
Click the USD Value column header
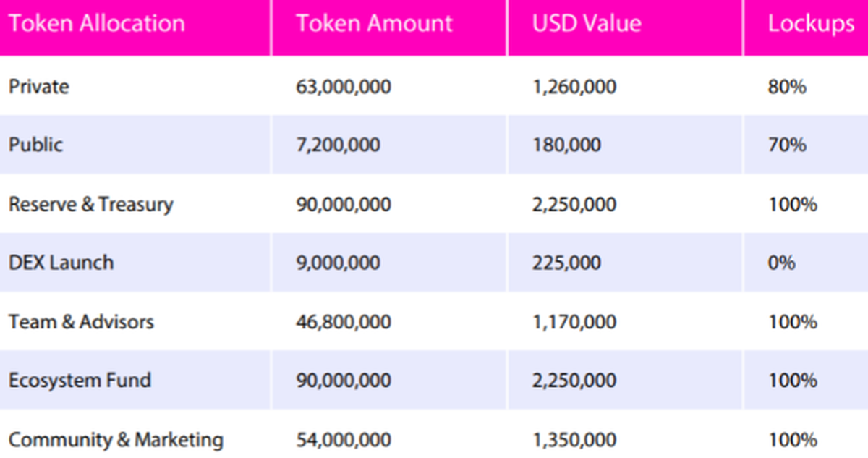point(587,24)
